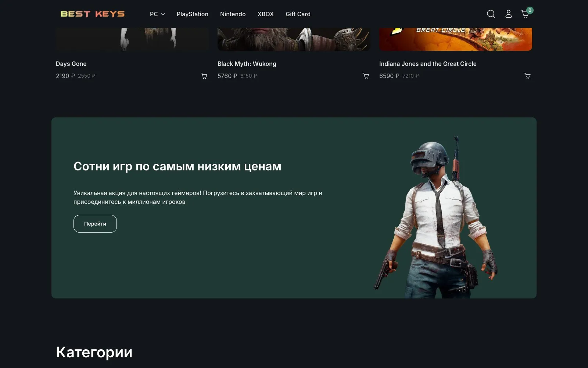Screen dimensions: 588x368
Task: Open Gift Card page
Action: (298, 14)
